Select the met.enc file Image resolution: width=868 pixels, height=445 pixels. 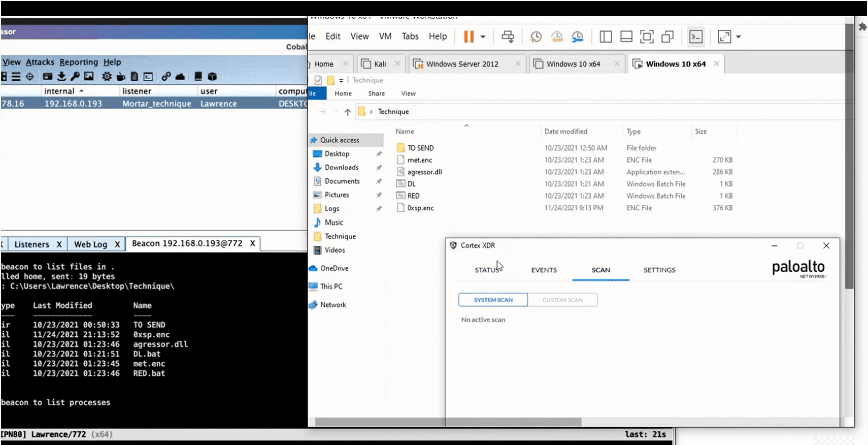420,160
